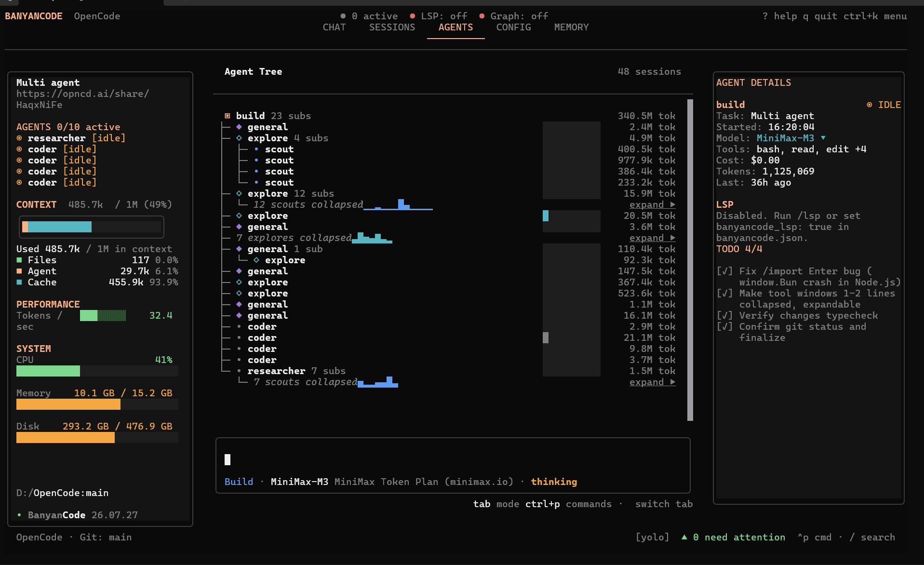Click the orange Agent legend square

(19, 271)
